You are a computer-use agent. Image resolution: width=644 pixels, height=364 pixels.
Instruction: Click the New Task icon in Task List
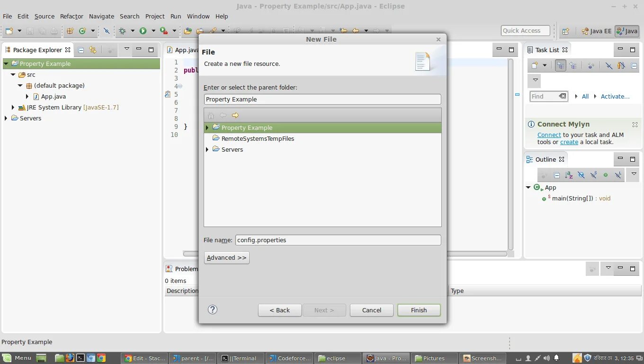pos(535,65)
